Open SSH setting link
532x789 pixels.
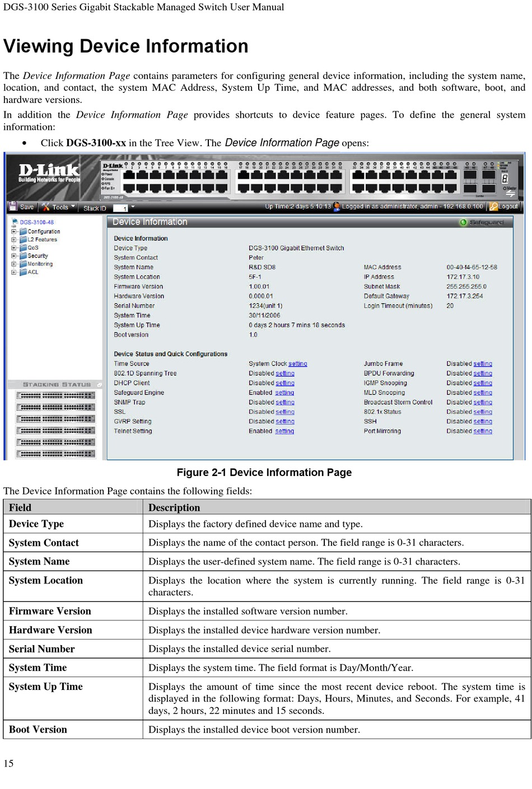point(483,421)
